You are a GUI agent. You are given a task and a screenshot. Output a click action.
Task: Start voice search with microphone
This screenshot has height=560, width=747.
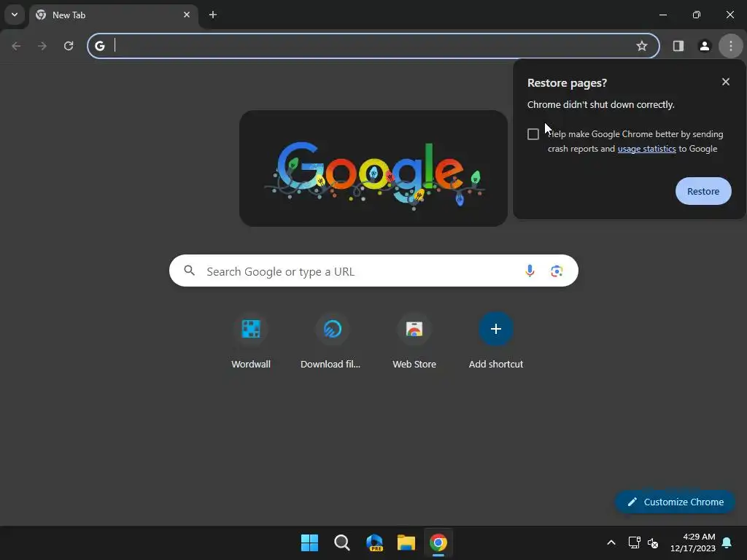click(x=530, y=271)
